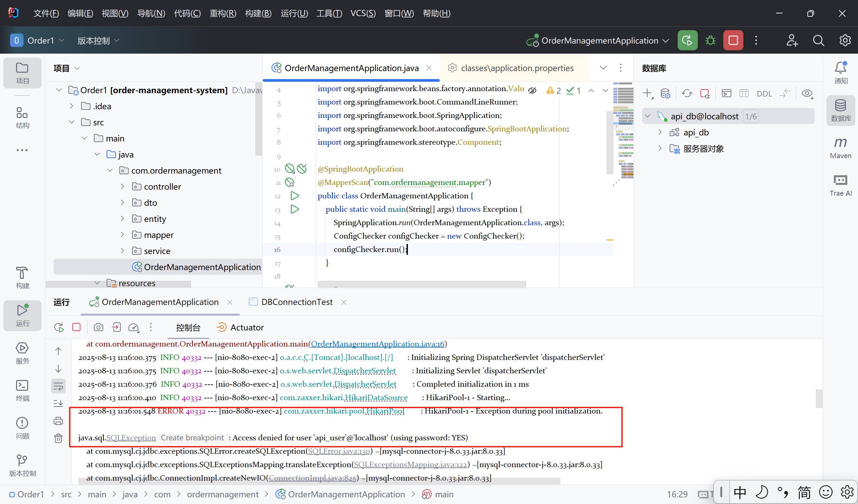This screenshot has height=504, width=858.
Task: Click the SQLException link in console
Action: (x=131, y=438)
